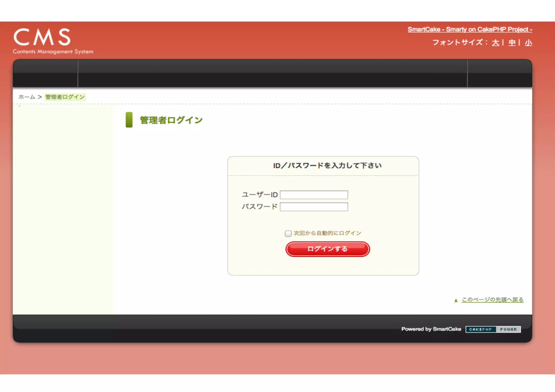Image resolution: width=555 pixels, height=392 pixels.
Task: Click the up-arrow icon beside page-top link
Action: (456, 300)
